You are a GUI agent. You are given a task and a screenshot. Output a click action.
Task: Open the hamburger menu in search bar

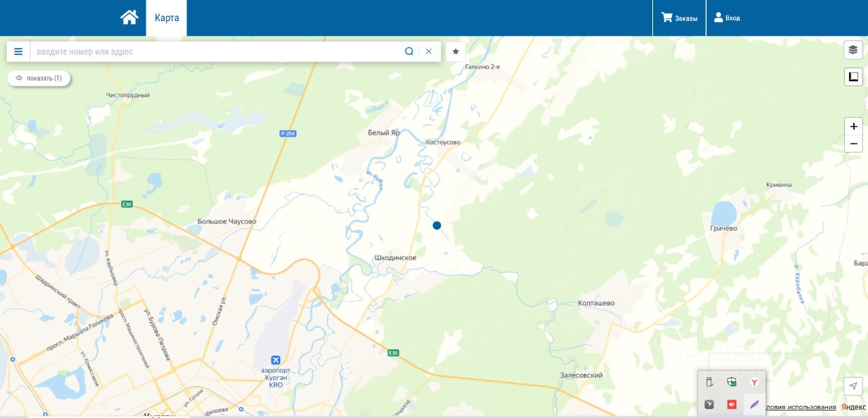coord(18,51)
